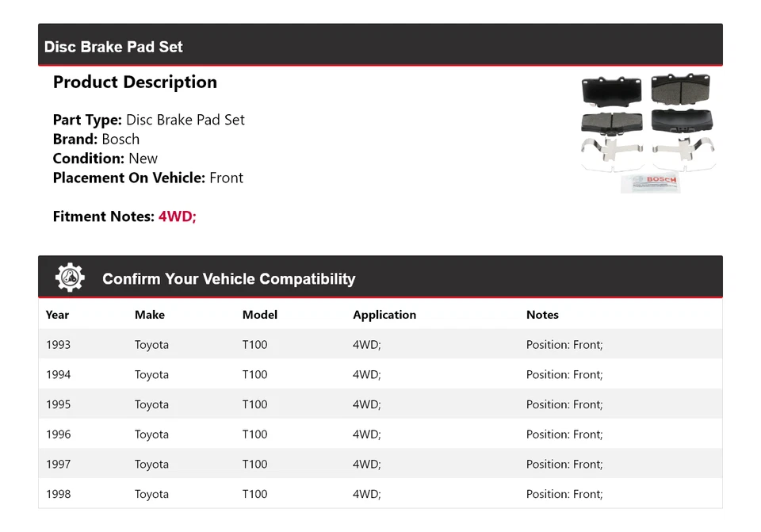
Task: Click the 1995 row's Toyota cell
Action: pos(151,404)
